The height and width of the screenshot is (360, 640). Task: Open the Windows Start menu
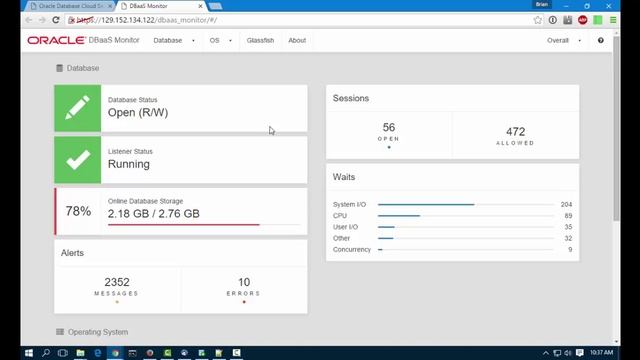[x=29, y=353]
